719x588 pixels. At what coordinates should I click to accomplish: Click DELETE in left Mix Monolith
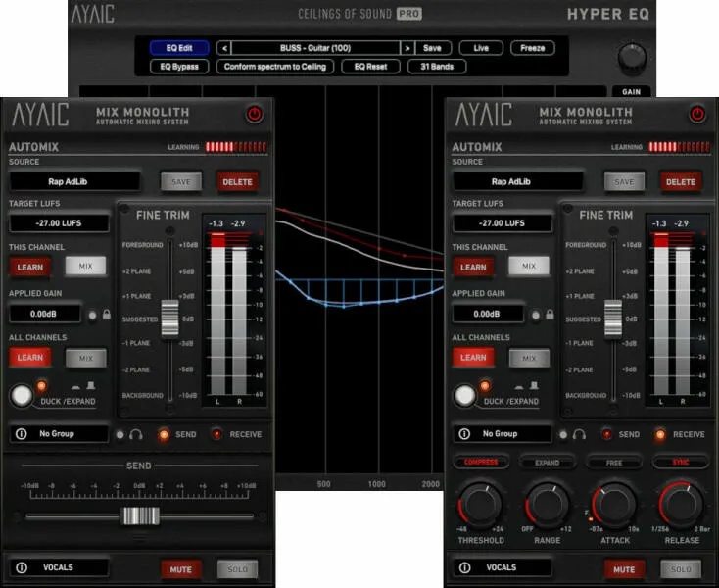pos(237,182)
